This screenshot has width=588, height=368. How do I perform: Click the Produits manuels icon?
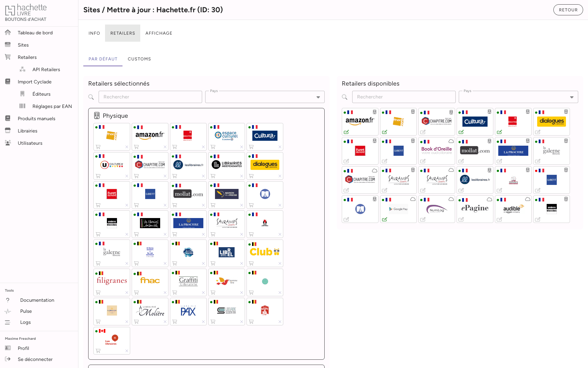8,118
